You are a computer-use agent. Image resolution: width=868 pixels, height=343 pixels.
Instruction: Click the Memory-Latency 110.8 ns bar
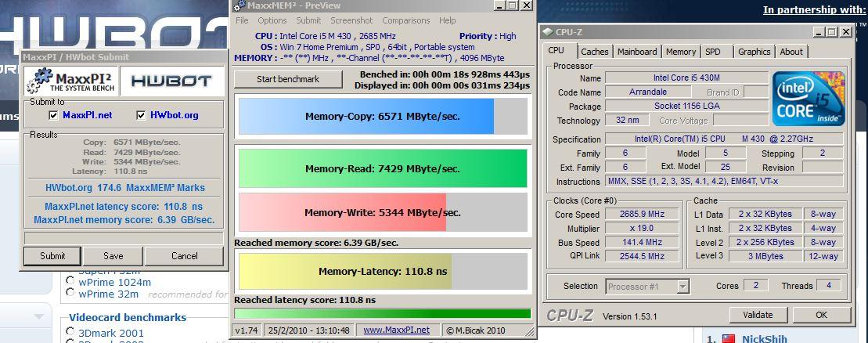tap(383, 271)
